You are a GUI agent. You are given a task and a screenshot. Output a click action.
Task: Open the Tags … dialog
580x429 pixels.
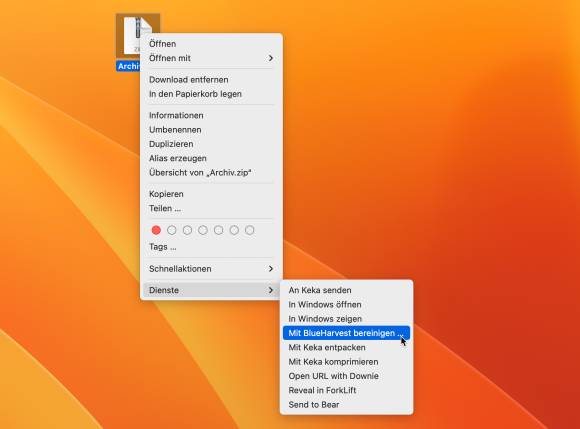click(211, 247)
